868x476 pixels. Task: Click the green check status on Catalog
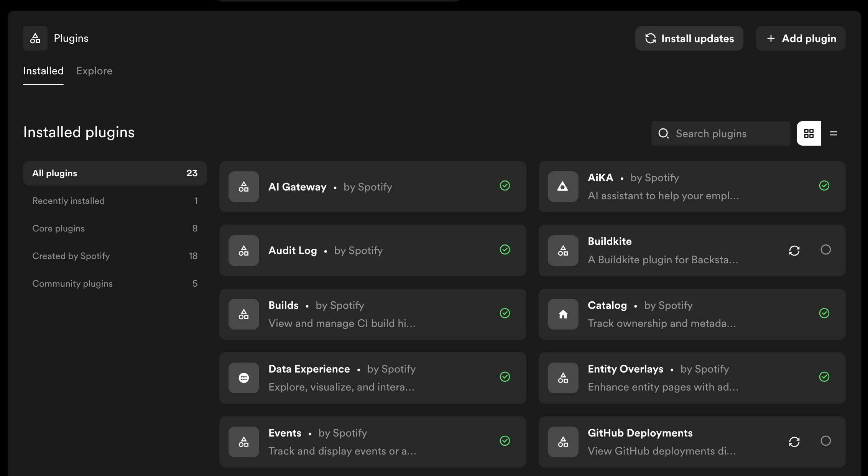(824, 313)
